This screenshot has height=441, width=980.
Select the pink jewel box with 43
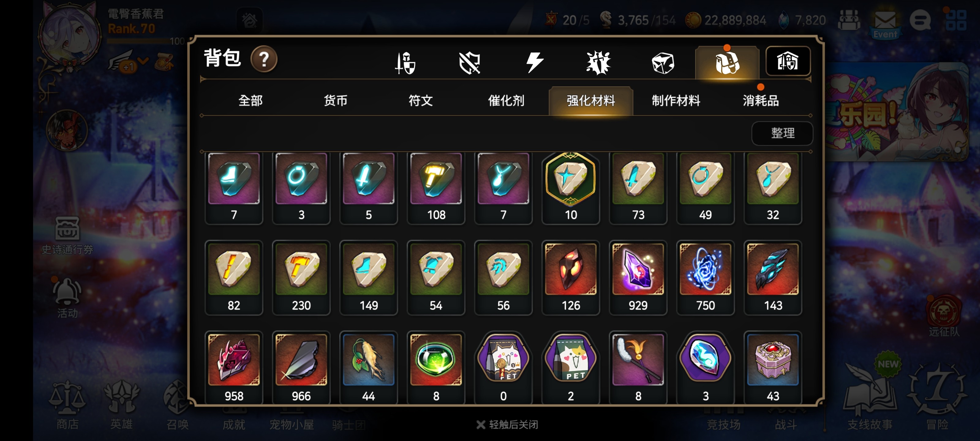(x=773, y=367)
